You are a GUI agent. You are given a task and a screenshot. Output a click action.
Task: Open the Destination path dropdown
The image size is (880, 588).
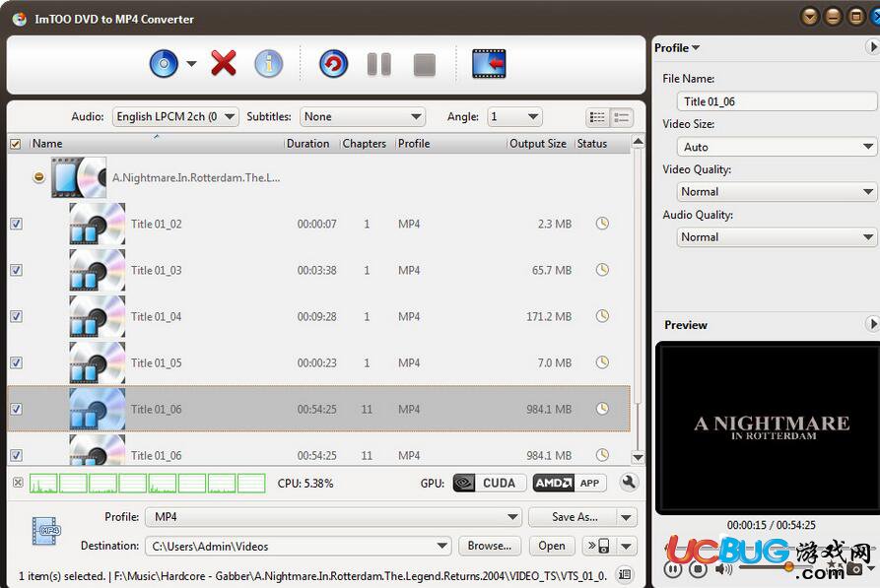pyautogui.click(x=299, y=546)
